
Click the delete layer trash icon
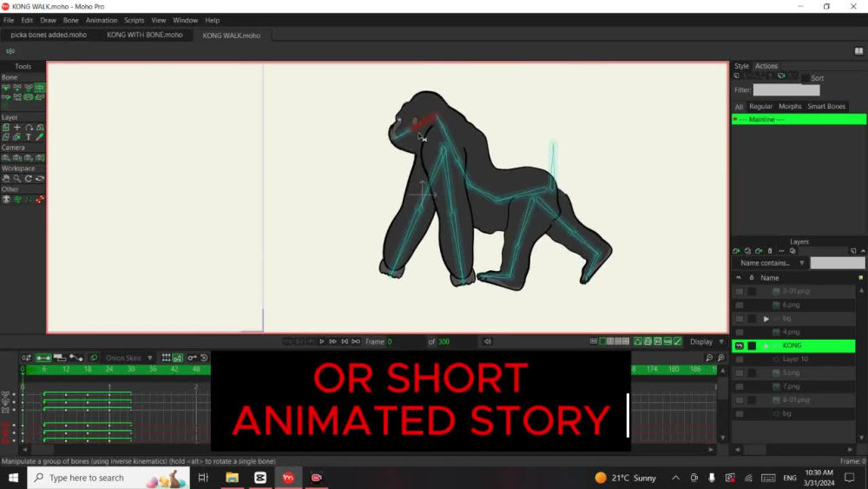click(x=770, y=251)
